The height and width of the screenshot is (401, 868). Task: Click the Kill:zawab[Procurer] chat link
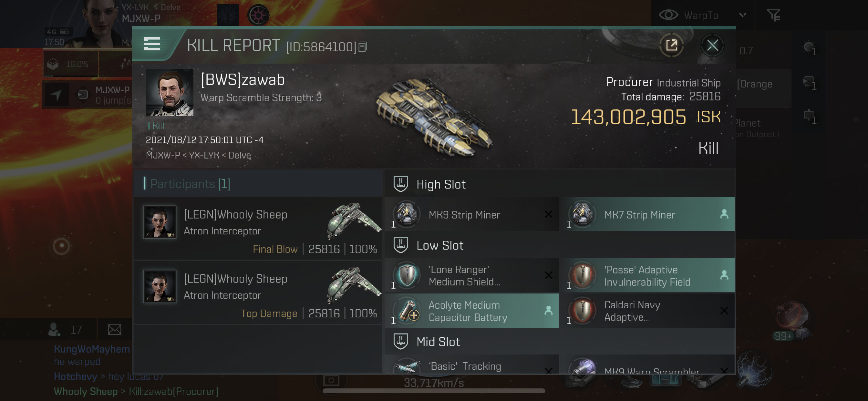pos(173,391)
